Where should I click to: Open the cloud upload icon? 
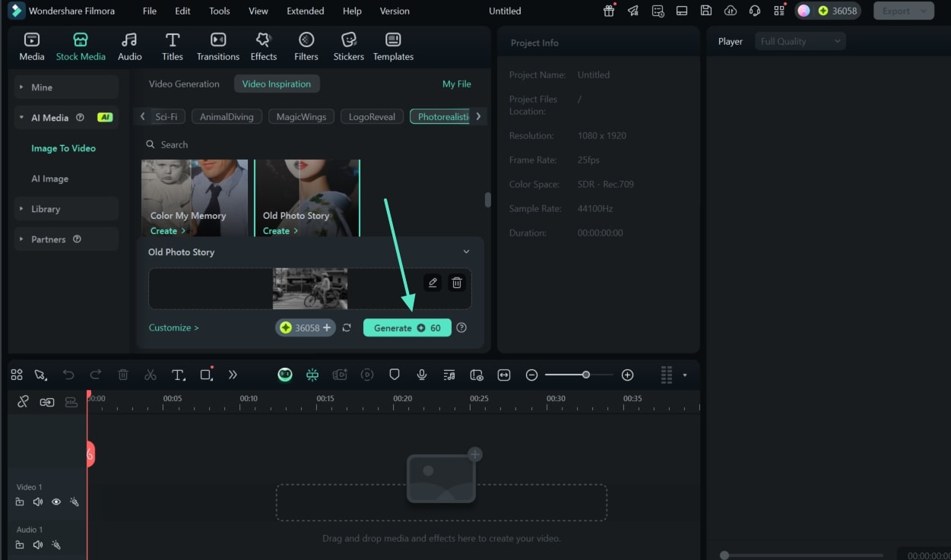click(731, 11)
